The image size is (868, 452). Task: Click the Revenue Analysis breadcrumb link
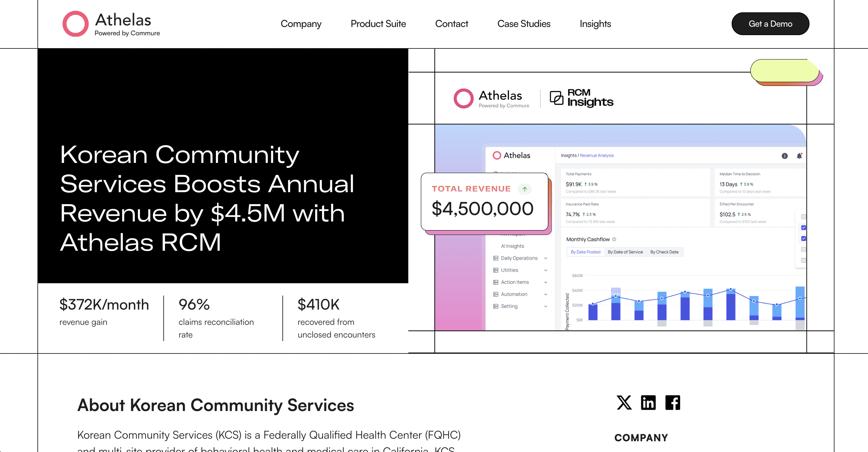[596, 156]
